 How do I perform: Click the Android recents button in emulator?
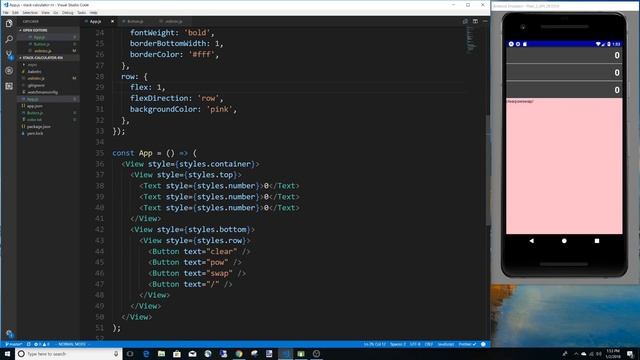click(x=597, y=241)
